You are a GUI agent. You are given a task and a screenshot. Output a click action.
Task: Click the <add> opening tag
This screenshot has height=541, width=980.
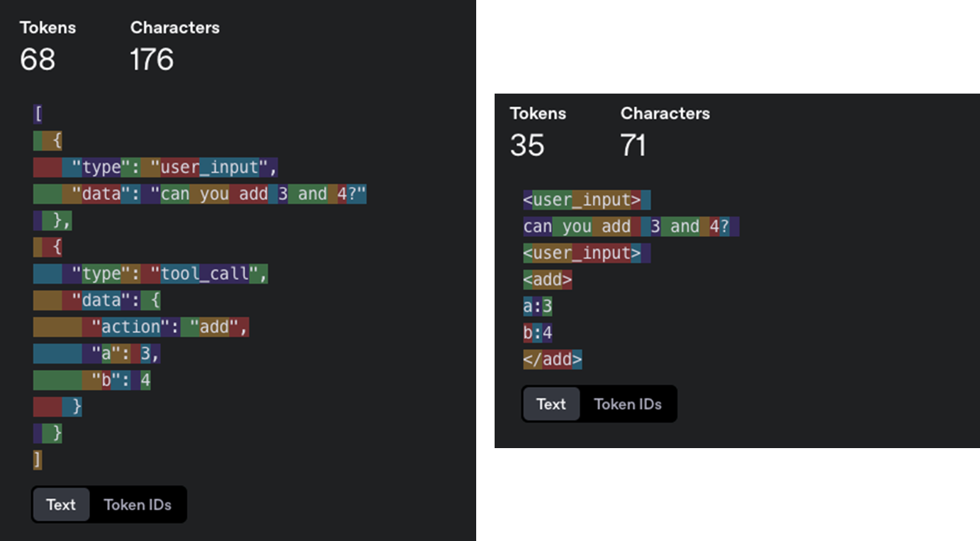pyautogui.click(x=547, y=280)
